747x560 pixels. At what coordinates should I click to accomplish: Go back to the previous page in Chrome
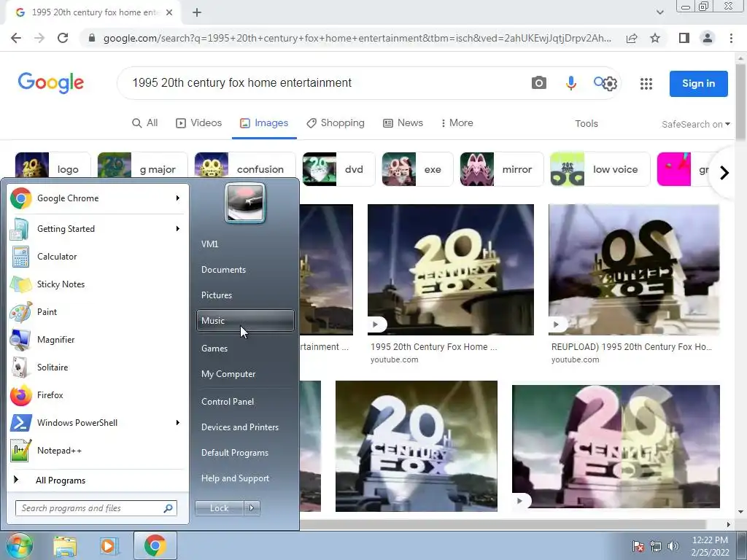pyautogui.click(x=16, y=38)
